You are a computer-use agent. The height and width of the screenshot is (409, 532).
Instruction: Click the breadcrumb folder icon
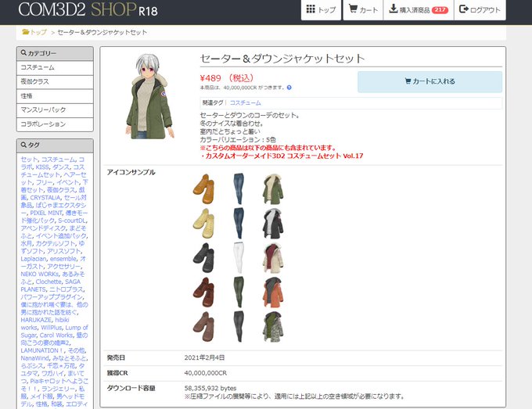click(x=26, y=32)
